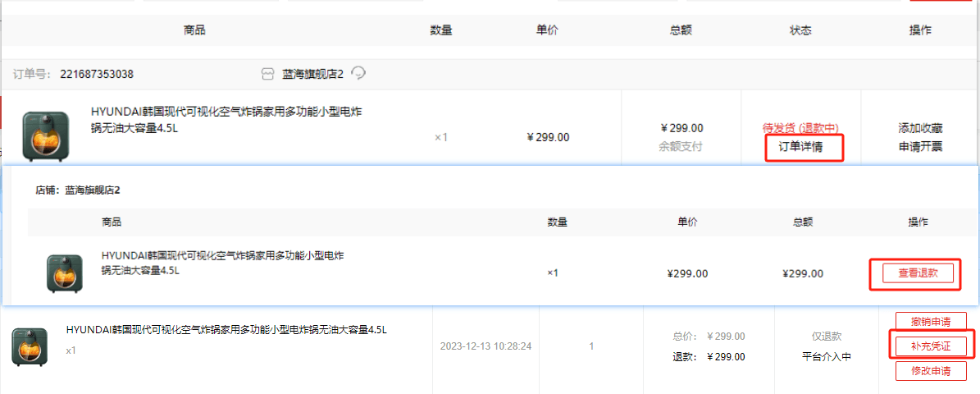The height and width of the screenshot is (394, 980).
Task: Select top table header 单价
Action: click(x=547, y=30)
